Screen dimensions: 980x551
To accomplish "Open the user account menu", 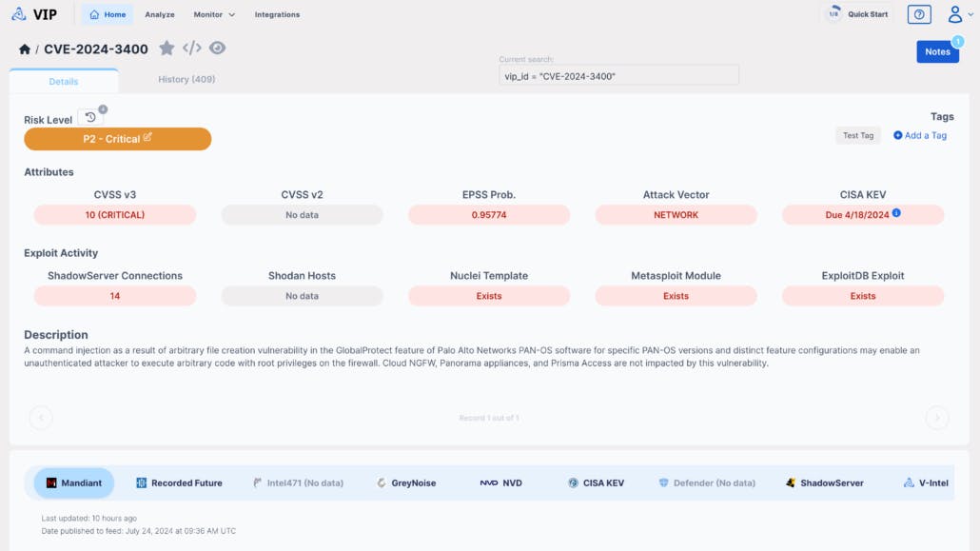I will coord(959,14).
